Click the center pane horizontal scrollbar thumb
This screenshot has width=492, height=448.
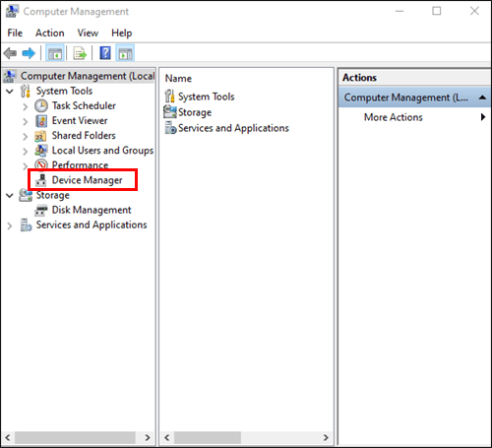(208, 437)
